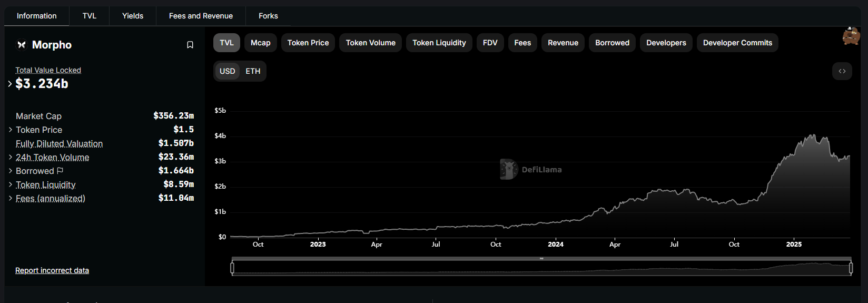The image size is (868, 303).
Task: Click the 2023 label on the chart axis
Action: (318, 244)
